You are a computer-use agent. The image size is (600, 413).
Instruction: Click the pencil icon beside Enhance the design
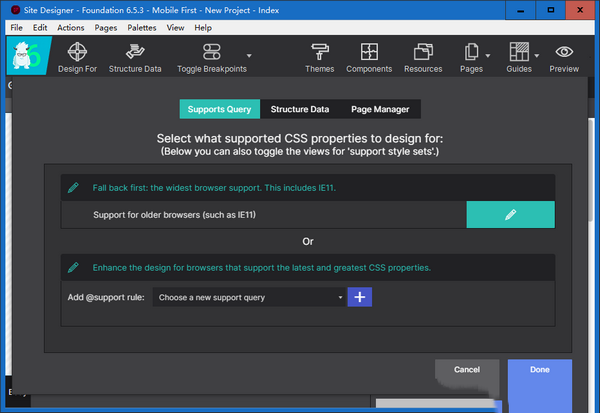tap(73, 267)
